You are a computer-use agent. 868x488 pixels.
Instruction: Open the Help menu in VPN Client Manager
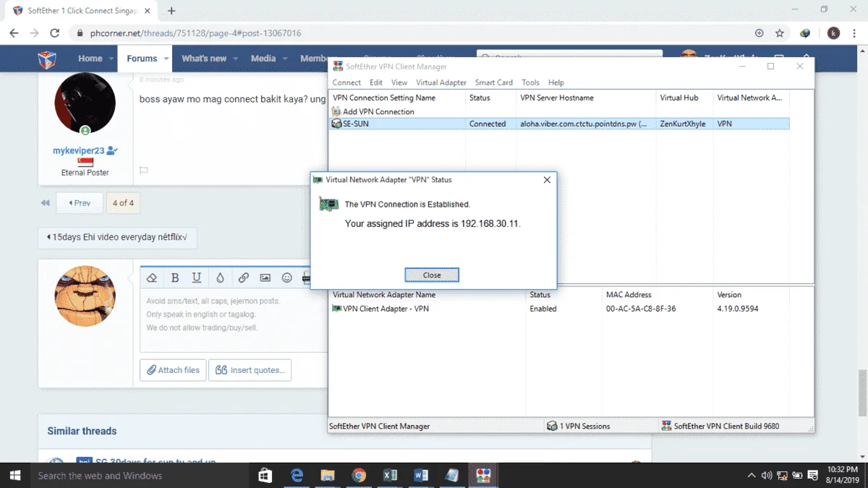coord(556,82)
